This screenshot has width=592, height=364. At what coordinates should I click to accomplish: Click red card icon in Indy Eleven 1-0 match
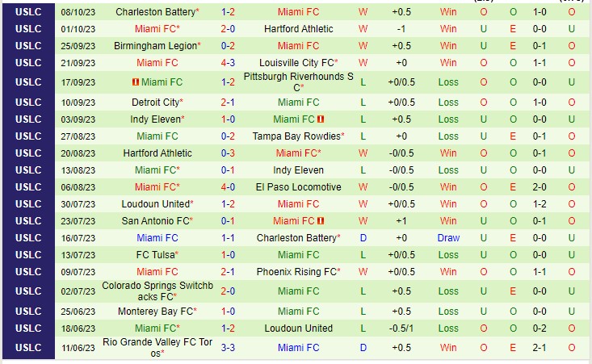pos(321,119)
